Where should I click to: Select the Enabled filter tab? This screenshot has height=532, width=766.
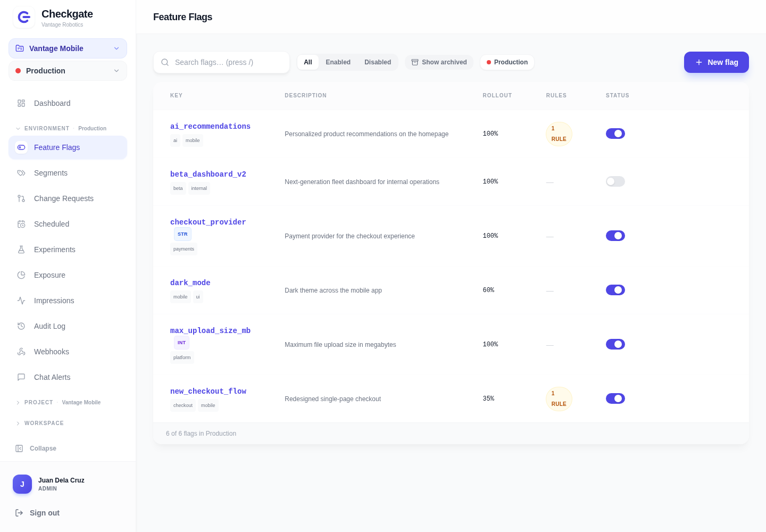(338, 62)
